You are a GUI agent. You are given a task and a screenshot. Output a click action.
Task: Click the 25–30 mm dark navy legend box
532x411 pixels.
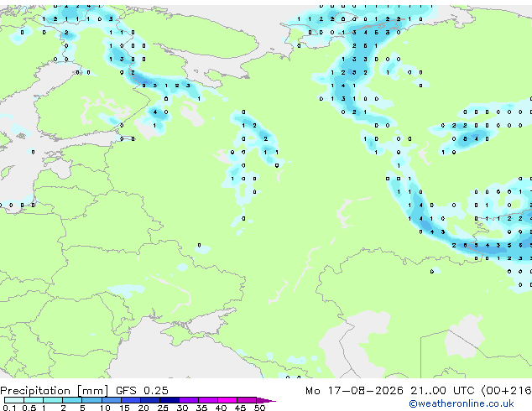coord(170,400)
